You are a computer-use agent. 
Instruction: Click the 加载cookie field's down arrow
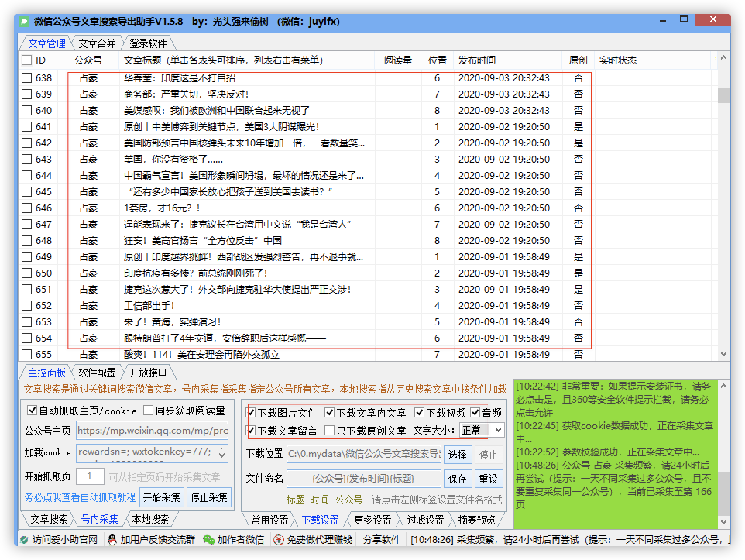(222, 455)
